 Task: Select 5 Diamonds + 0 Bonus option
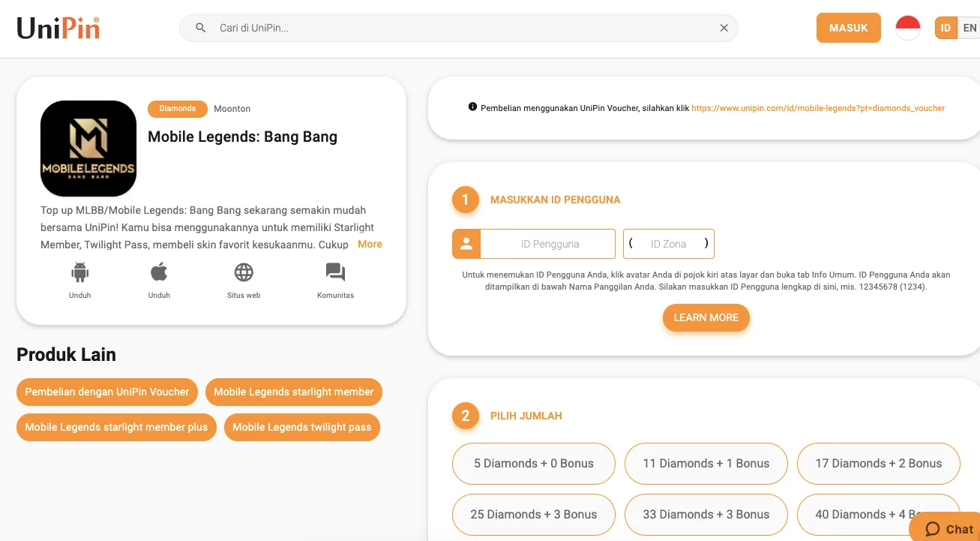[534, 464]
